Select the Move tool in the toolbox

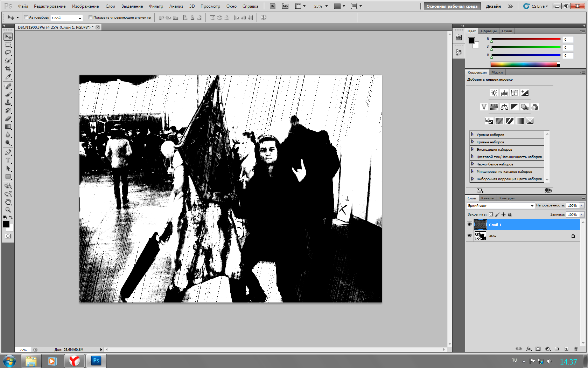(x=8, y=36)
